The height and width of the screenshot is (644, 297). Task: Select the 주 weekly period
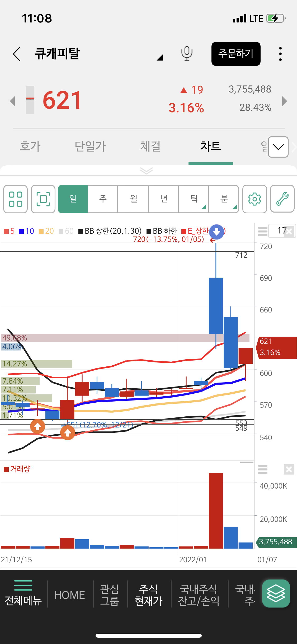(103, 199)
